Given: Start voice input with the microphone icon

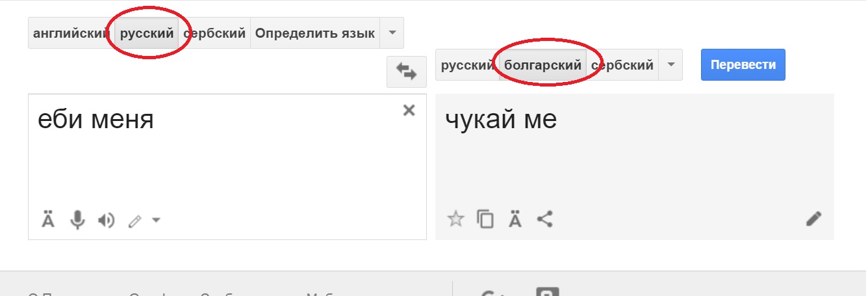Looking at the screenshot, I should click(x=78, y=221).
